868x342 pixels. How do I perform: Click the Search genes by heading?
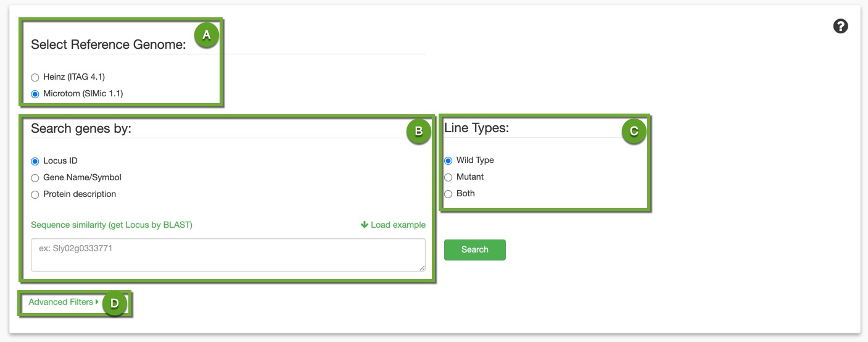(x=81, y=128)
